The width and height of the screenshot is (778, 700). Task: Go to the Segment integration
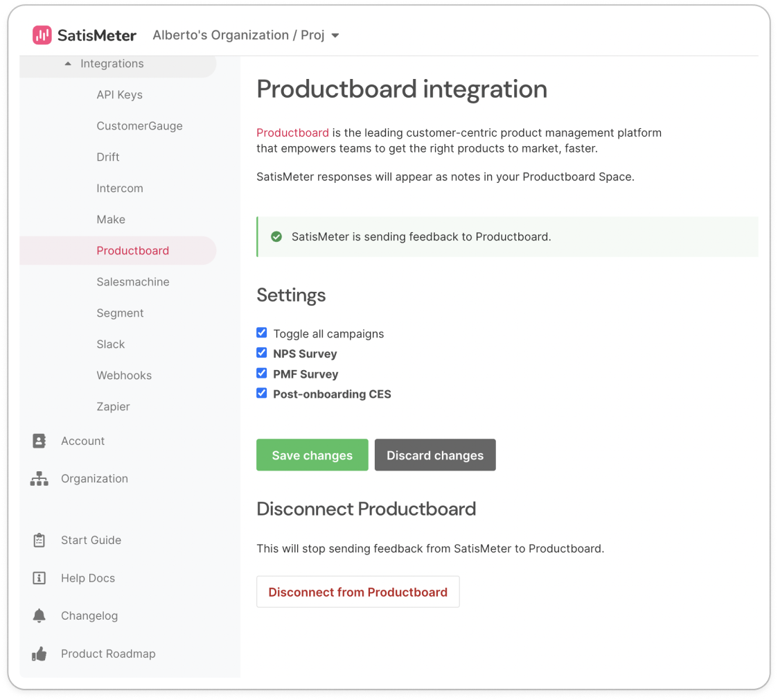coord(120,313)
